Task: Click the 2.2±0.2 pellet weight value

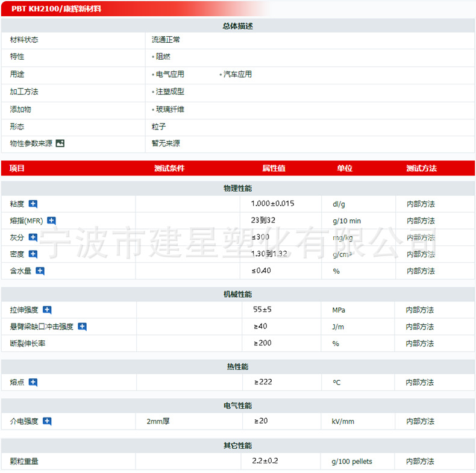Action: (x=265, y=460)
